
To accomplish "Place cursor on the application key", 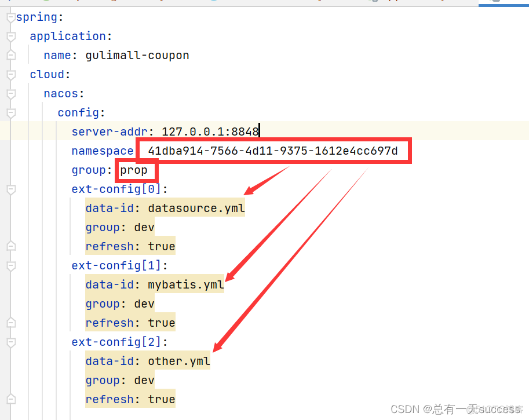I will coord(68,36).
